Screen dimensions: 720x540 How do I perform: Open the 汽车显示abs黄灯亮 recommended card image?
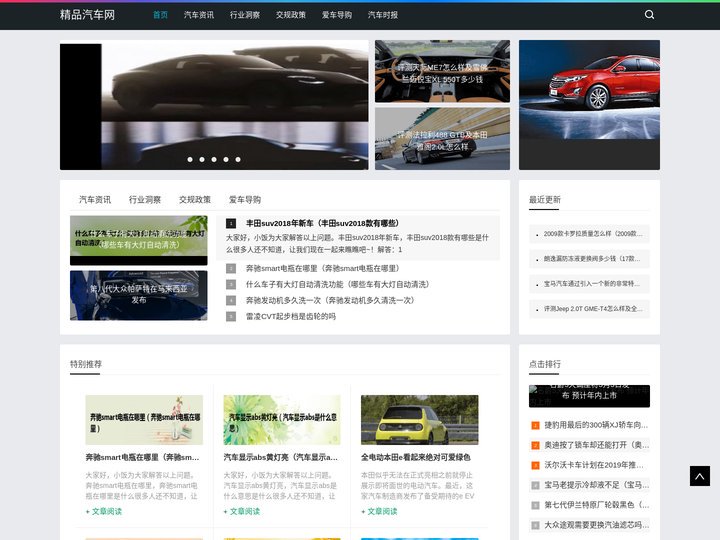(x=282, y=420)
